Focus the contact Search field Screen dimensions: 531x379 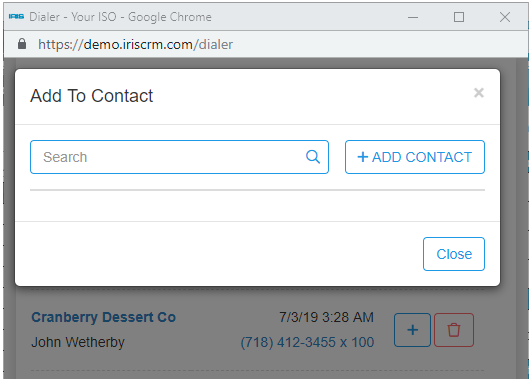point(179,157)
